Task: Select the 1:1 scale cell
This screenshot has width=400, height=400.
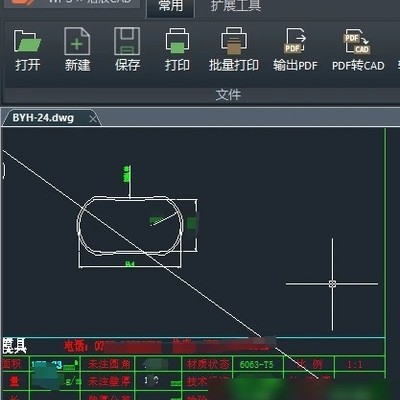Action: coord(354,364)
